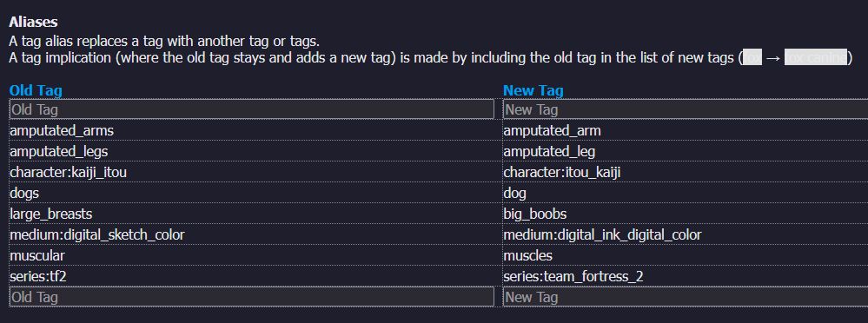The image size is (868, 323).
Task: Select the large_breasts old tag cell
Action: coord(255,214)
